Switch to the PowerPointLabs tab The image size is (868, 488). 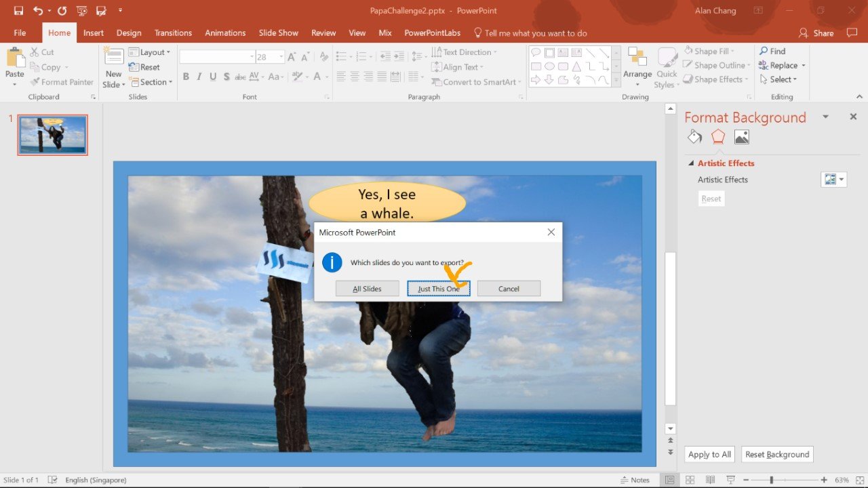coord(432,33)
